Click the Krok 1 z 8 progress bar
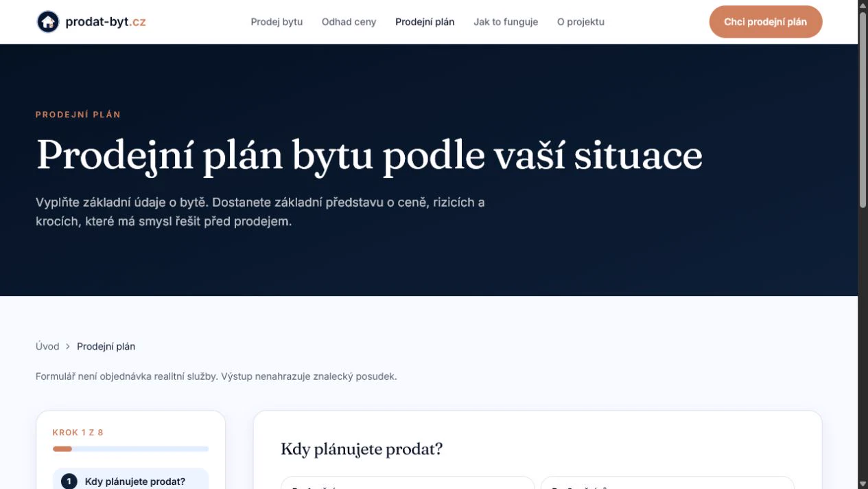 tap(130, 449)
